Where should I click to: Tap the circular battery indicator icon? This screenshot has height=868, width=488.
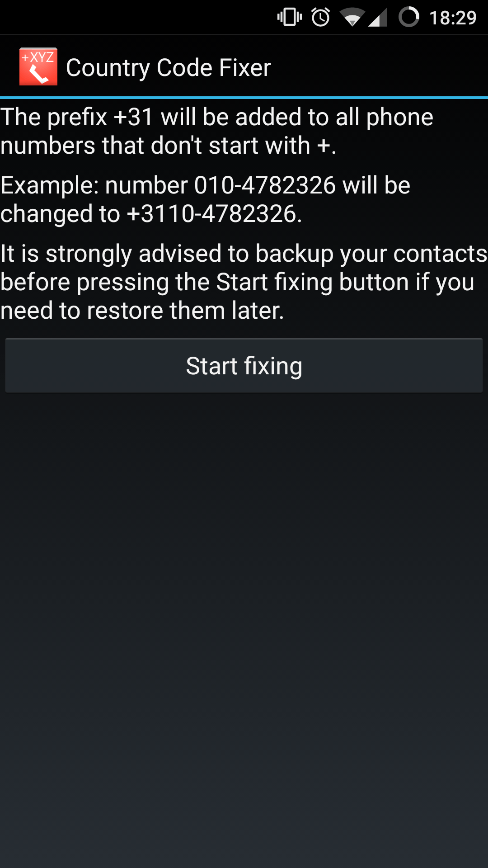(x=409, y=17)
